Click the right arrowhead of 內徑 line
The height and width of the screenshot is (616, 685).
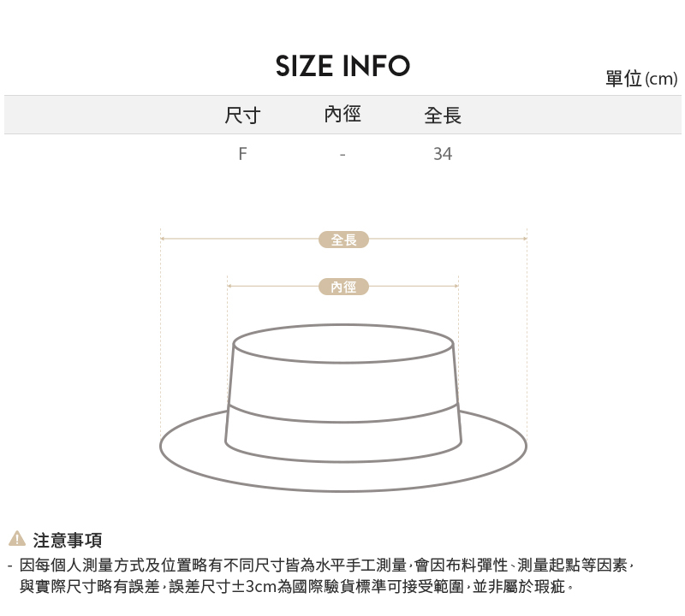point(456,286)
